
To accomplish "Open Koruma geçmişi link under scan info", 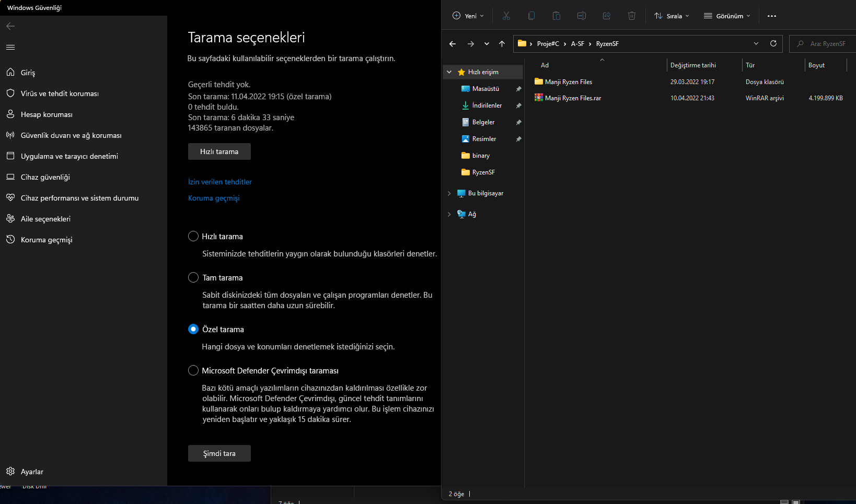I will (214, 198).
